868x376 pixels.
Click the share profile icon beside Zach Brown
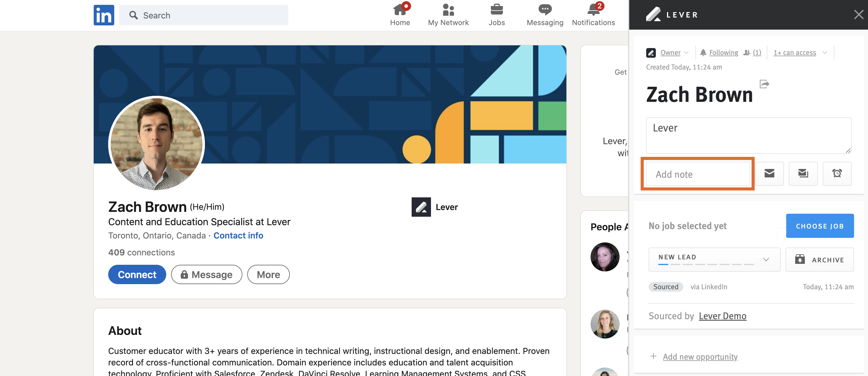click(x=764, y=84)
